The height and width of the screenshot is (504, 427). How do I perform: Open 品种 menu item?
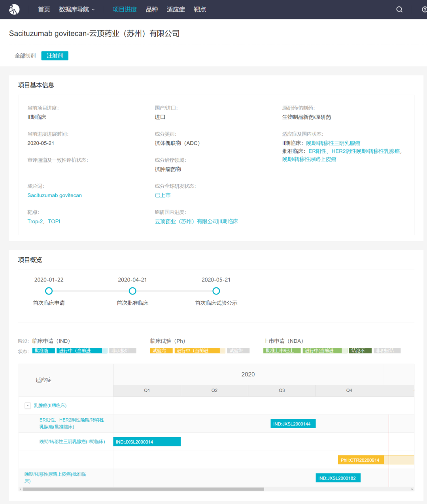[x=152, y=9]
